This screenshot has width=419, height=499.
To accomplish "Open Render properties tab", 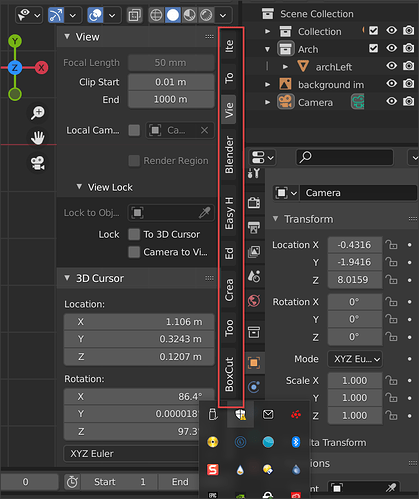I will click(x=254, y=202).
